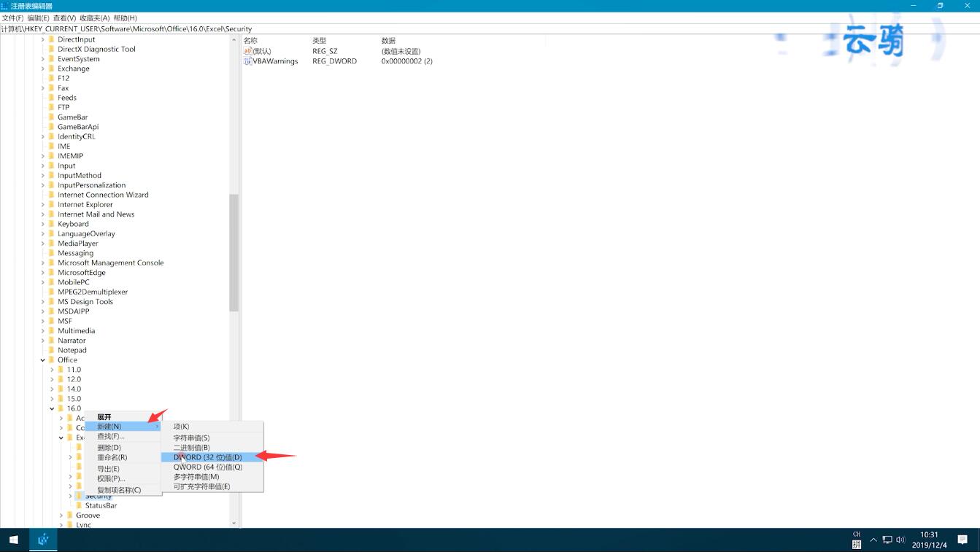Viewport: 980px width, 552px height.
Task: Click the volume tray icon
Action: pos(900,540)
